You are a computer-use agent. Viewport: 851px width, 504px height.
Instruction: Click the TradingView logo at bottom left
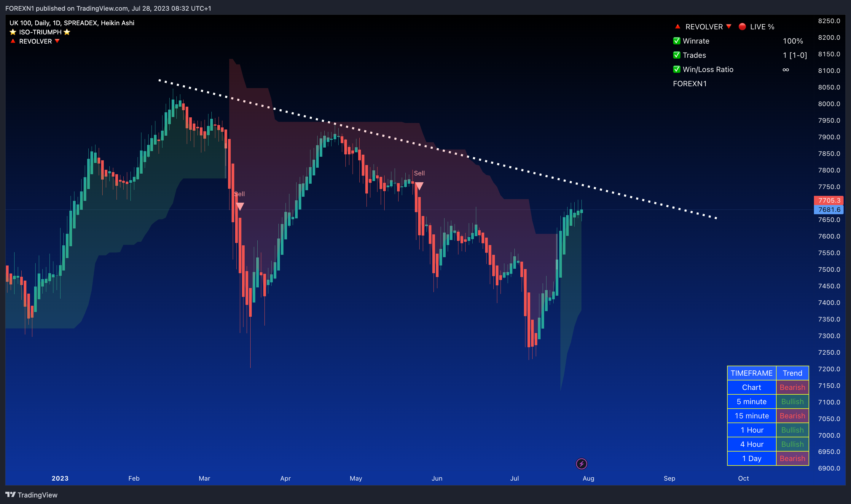pos(31,495)
